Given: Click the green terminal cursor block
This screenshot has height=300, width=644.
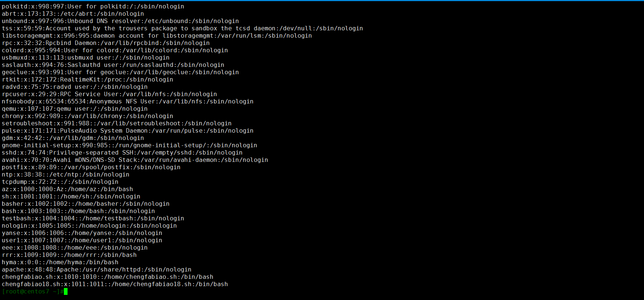Looking at the screenshot, I should (x=66, y=292).
